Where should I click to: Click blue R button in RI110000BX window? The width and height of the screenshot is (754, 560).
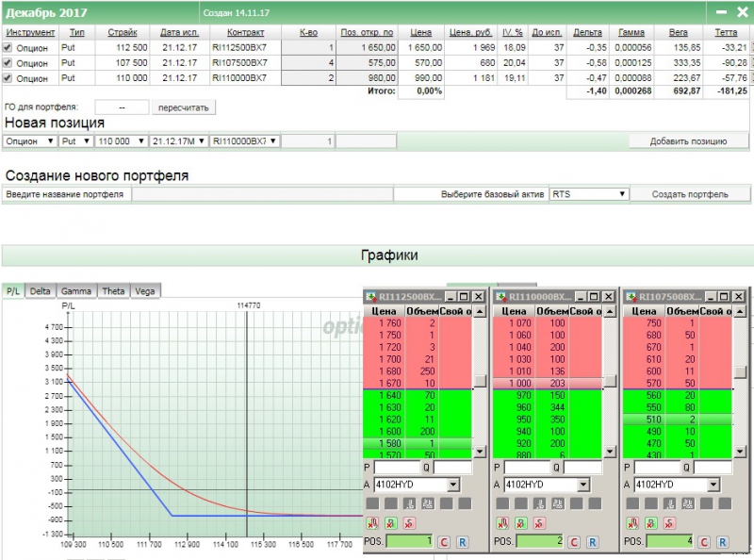[x=592, y=542]
